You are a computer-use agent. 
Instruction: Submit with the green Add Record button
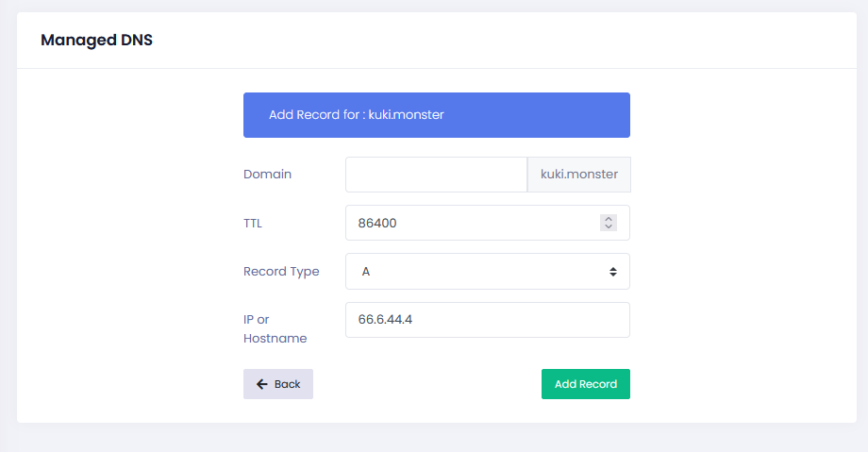pyautogui.click(x=585, y=384)
